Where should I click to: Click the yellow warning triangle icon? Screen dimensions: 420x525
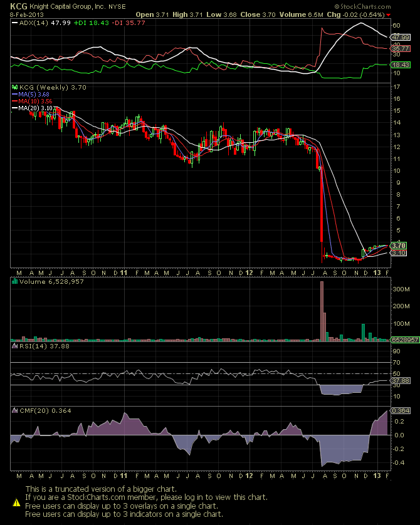point(16,502)
